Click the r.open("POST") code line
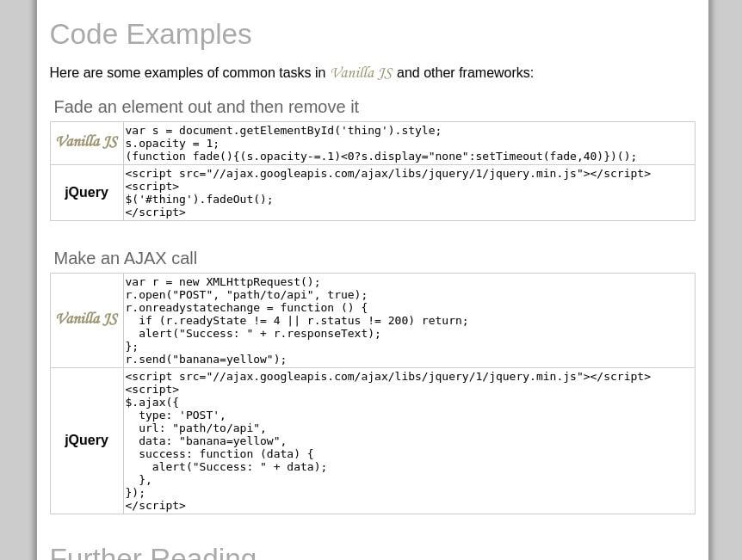Viewport: 742px width, 560px height. [246, 295]
